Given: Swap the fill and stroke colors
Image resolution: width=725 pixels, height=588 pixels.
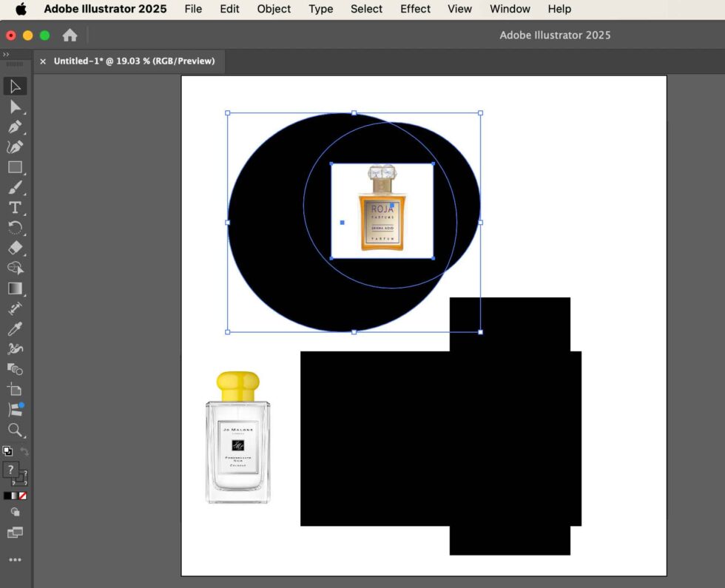Looking at the screenshot, I should tap(24, 450).
